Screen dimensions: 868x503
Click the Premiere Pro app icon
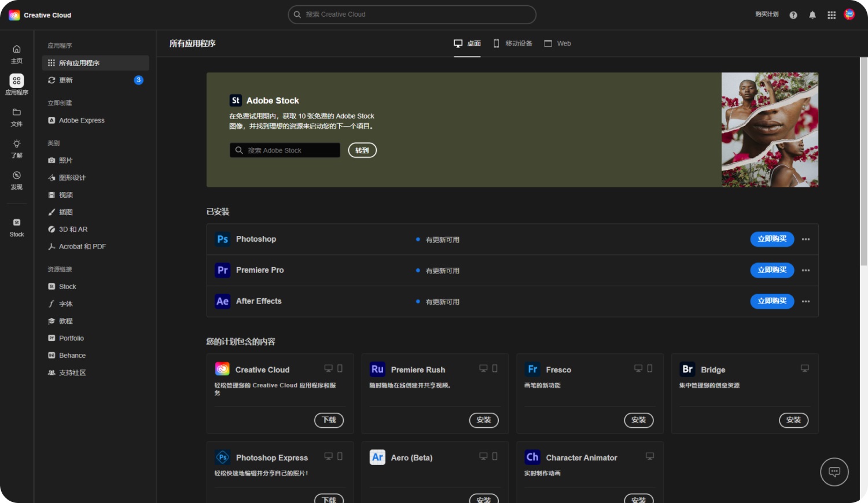tap(223, 270)
